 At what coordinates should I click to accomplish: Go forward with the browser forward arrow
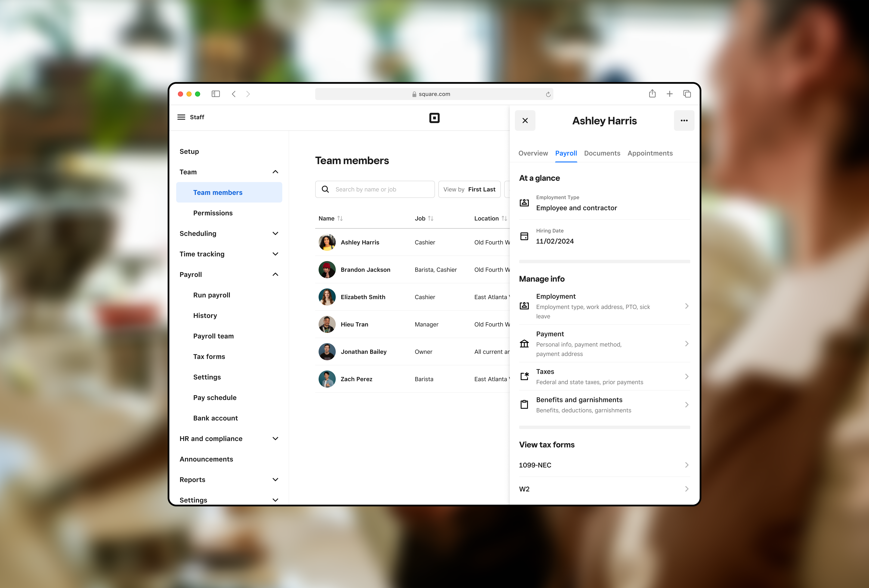248,94
